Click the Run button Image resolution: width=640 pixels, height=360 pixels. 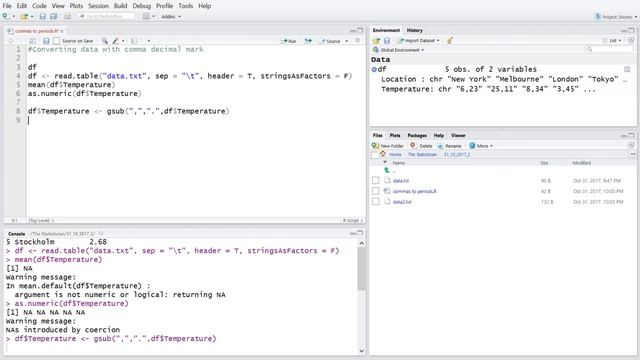point(289,41)
